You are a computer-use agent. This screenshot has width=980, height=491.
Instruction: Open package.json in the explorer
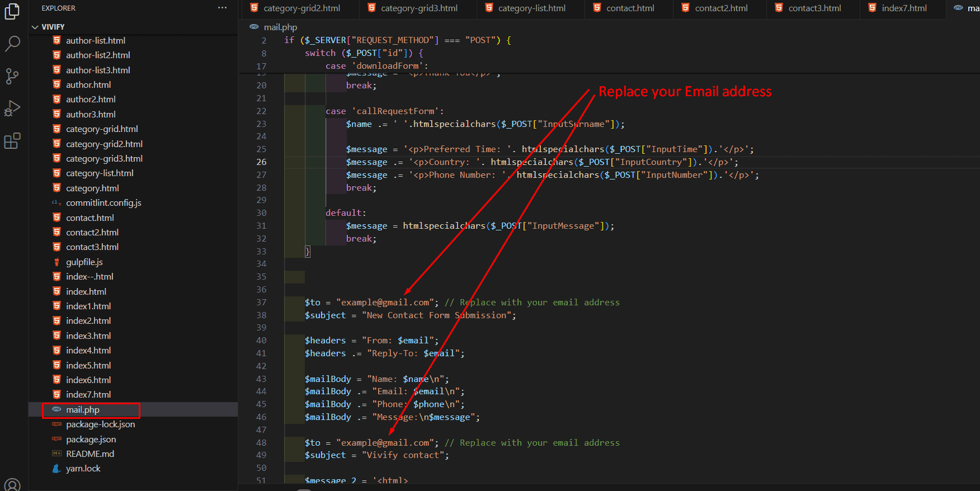[91, 439]
